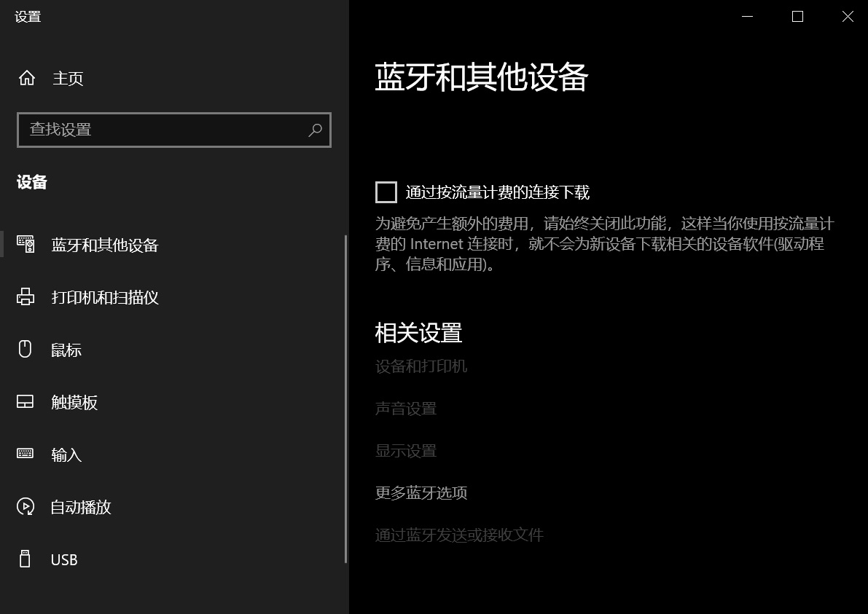The height and width of the screenshot is (614, 868).
Task: Maximize the 设置 window
Action: (x=797, y=16)
